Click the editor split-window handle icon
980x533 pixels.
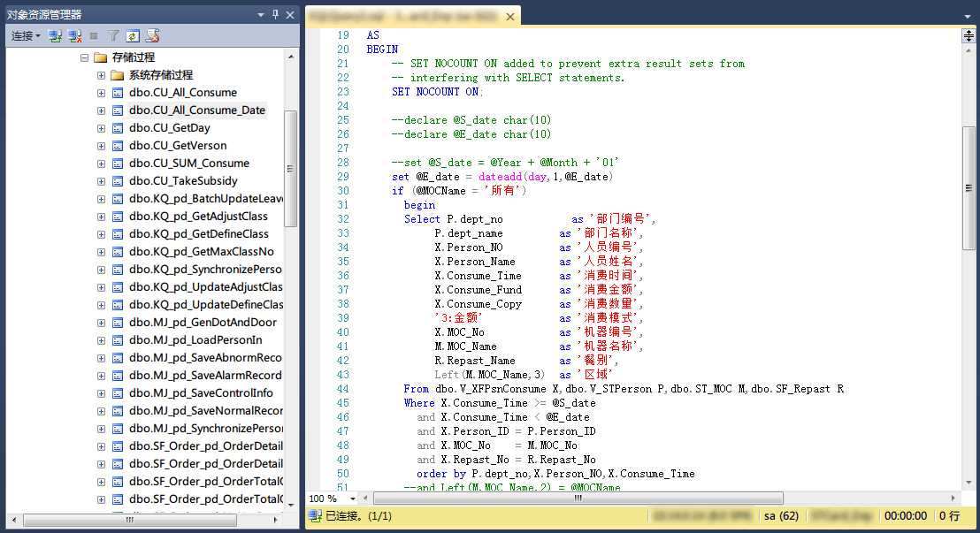(x=969, y=35)
